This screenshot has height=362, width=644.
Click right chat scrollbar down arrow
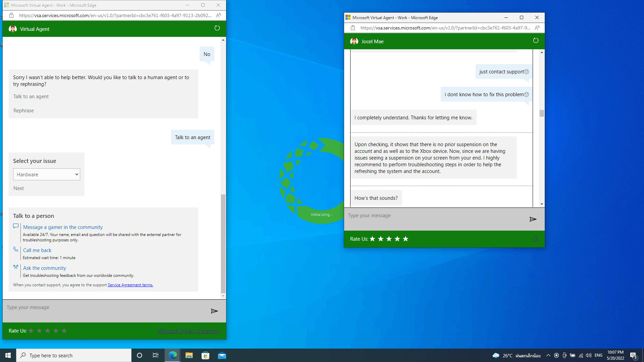542,204
